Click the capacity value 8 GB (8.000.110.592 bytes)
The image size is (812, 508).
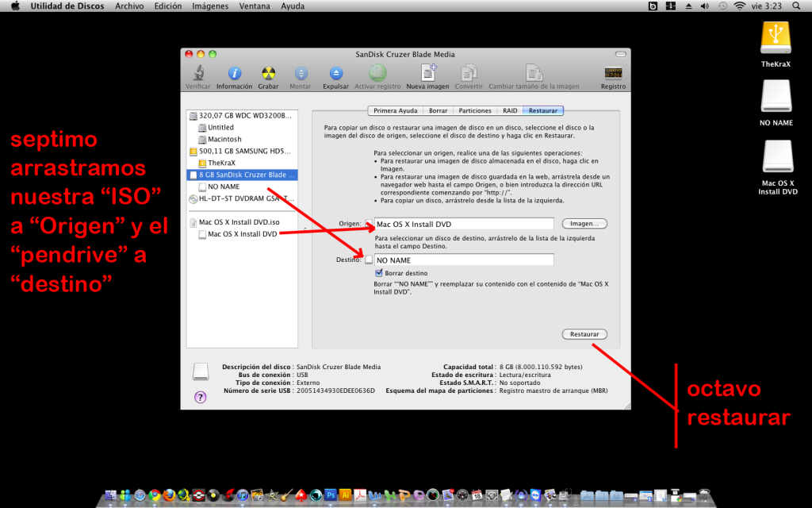pyautogui.click(x=541, y=367)
